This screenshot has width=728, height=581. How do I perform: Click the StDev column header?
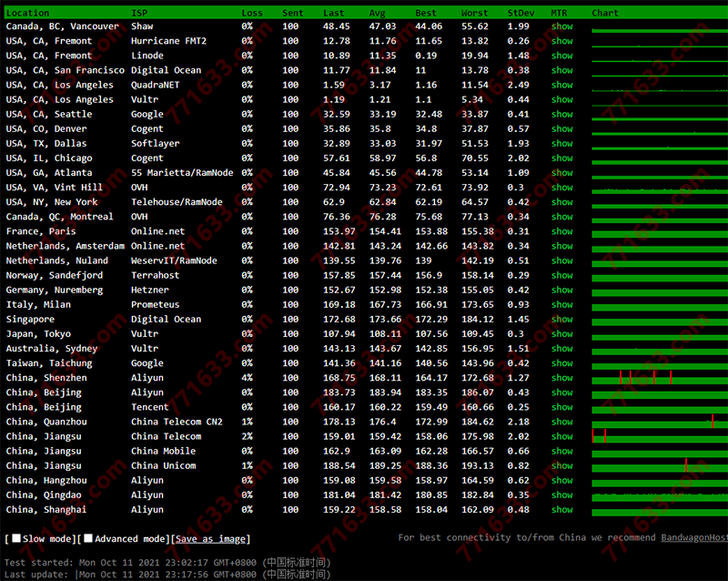pyautogui.click(x=521, y=13)
